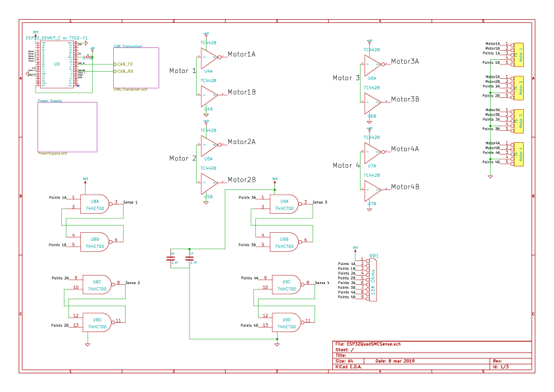This screenshot has height=392, width=554.
Task: Click the 'Motor 2' group heading text
Action: [182, 159]
